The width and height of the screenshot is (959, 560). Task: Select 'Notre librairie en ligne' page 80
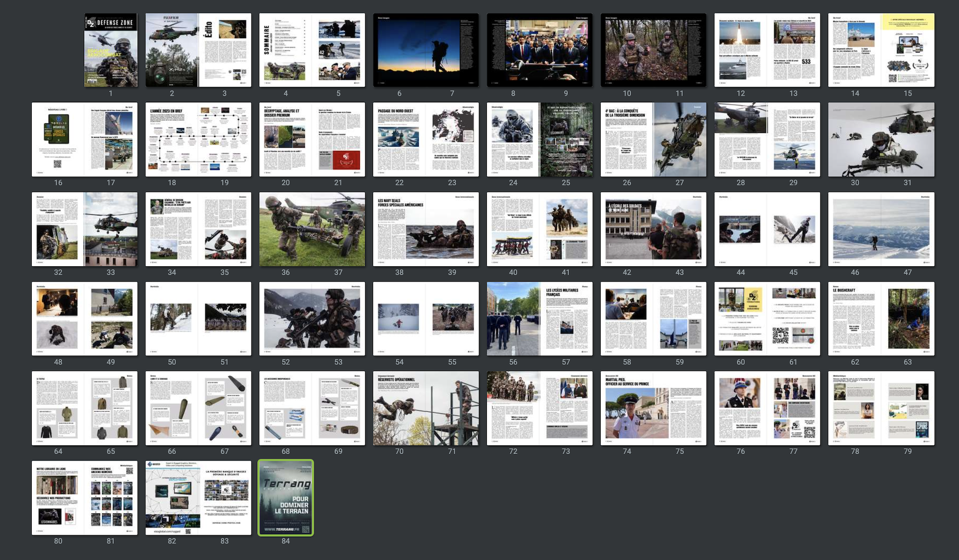click(58, 498)
